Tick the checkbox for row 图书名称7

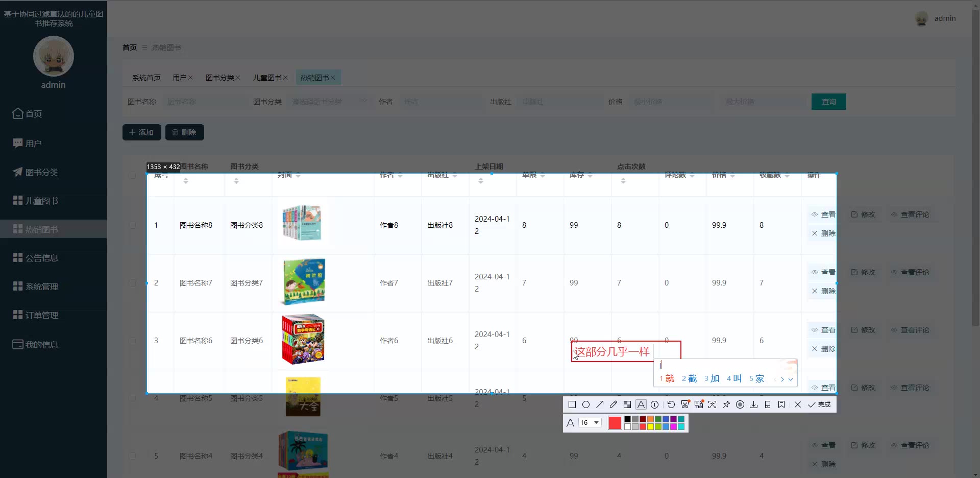coord(133,283)
